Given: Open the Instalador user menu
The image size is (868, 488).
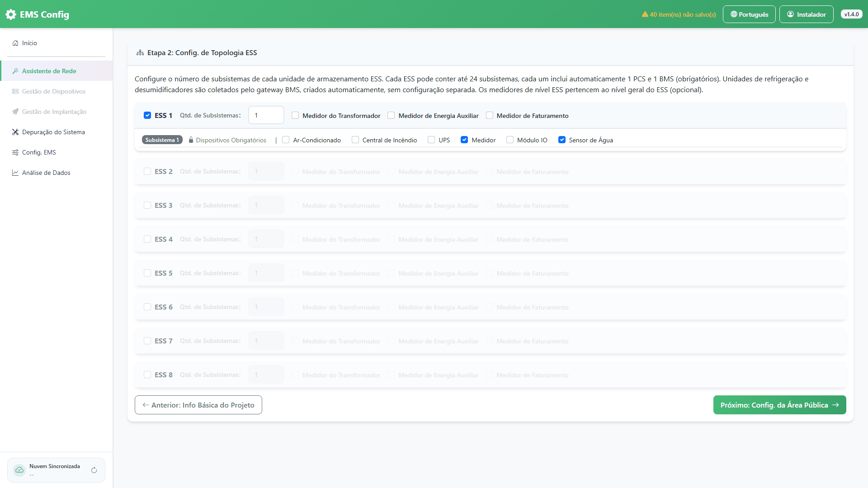Looking at the screenshot, I should coord(807,14).
